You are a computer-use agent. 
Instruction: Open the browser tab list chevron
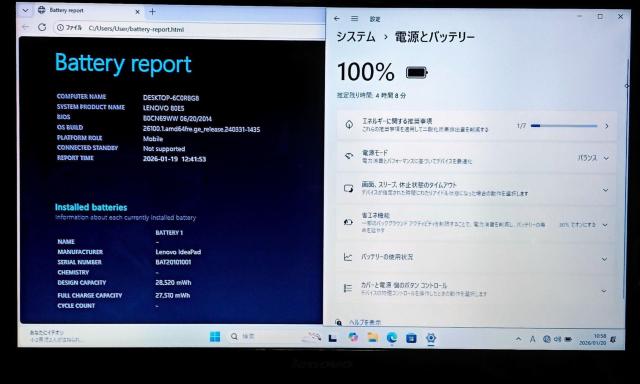click(25, 10)
